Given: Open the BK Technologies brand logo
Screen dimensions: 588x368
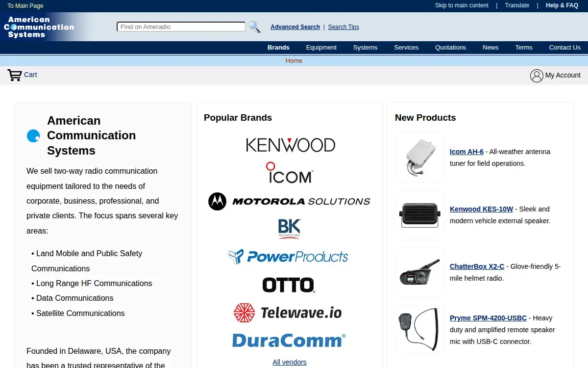Looking at the screenshot, I should [289, 229].
